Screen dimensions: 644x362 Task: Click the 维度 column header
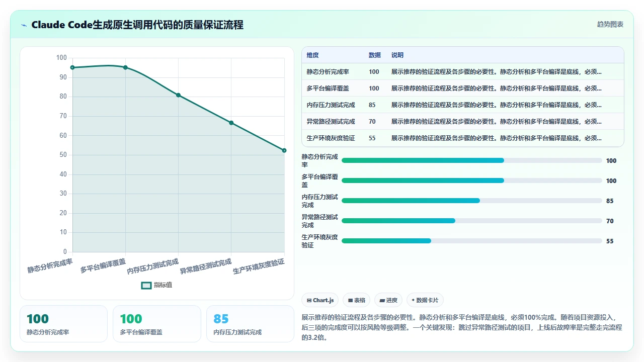[x=312, y=55]
